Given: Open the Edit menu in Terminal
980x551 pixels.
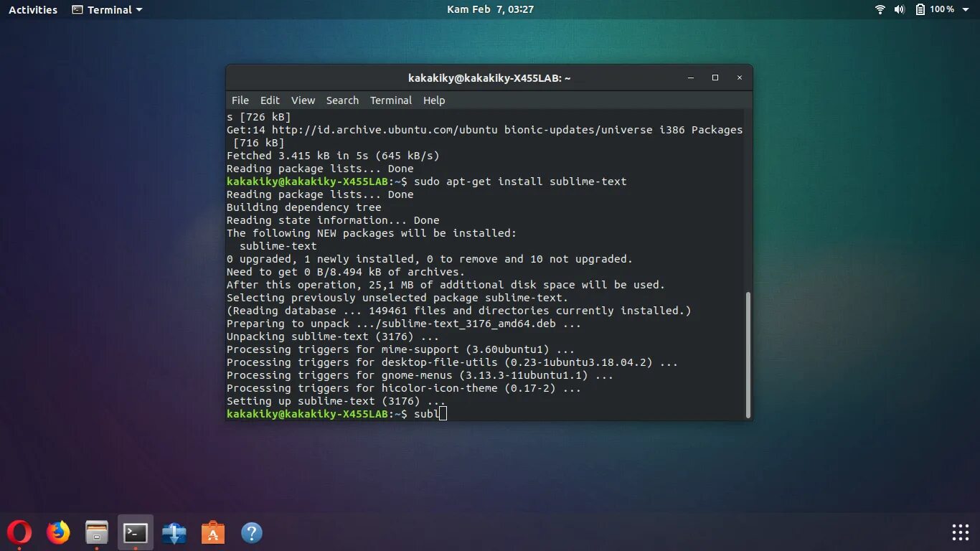Looking at the screenshot, I should coord(270,100).
